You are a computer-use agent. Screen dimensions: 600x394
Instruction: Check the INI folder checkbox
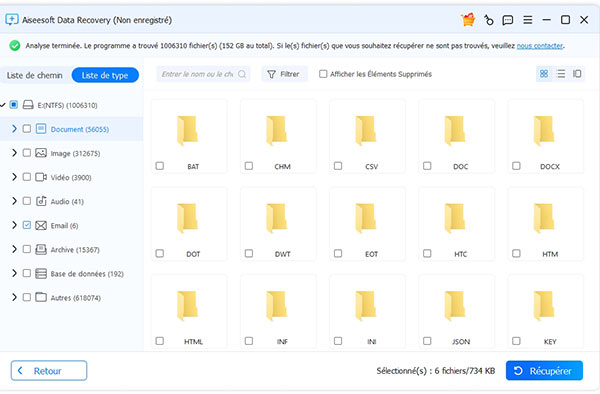pos(338,340)
